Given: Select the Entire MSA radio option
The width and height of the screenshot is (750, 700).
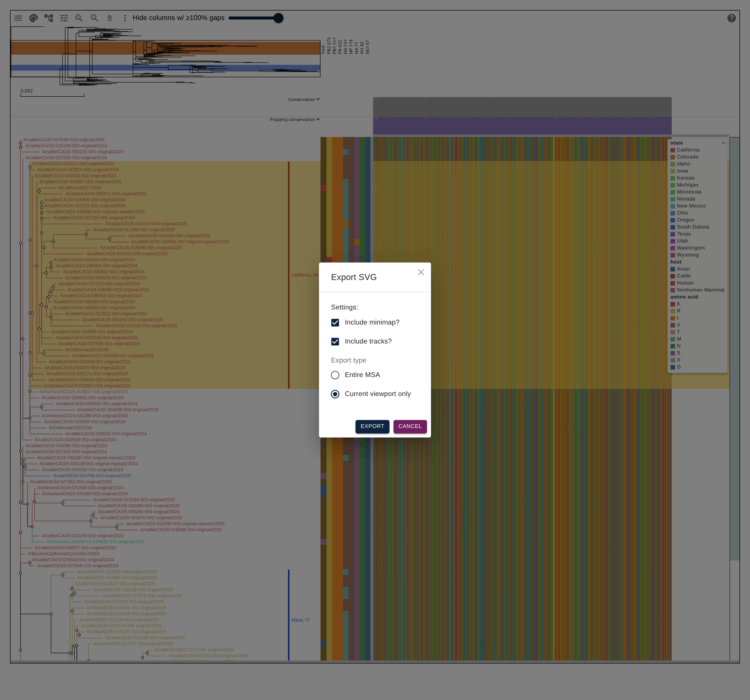Looking at the screenshot, I should [x=335, y=375].
